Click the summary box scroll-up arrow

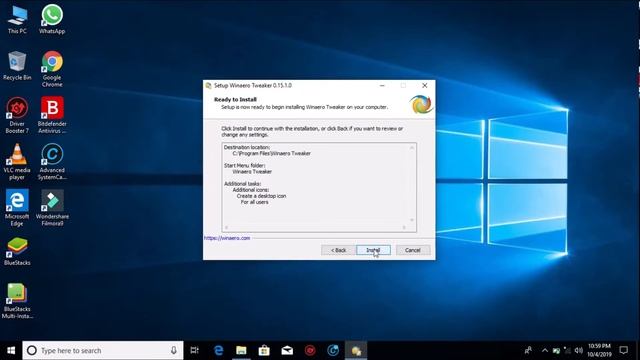click(412, 147)
